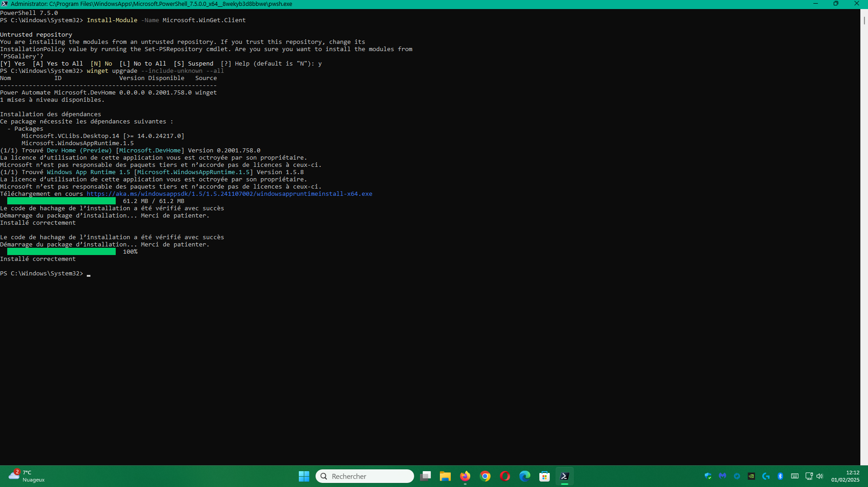Click the 'Installation des dépendances' line
The image size is (868, 487).
coord(51,114)
